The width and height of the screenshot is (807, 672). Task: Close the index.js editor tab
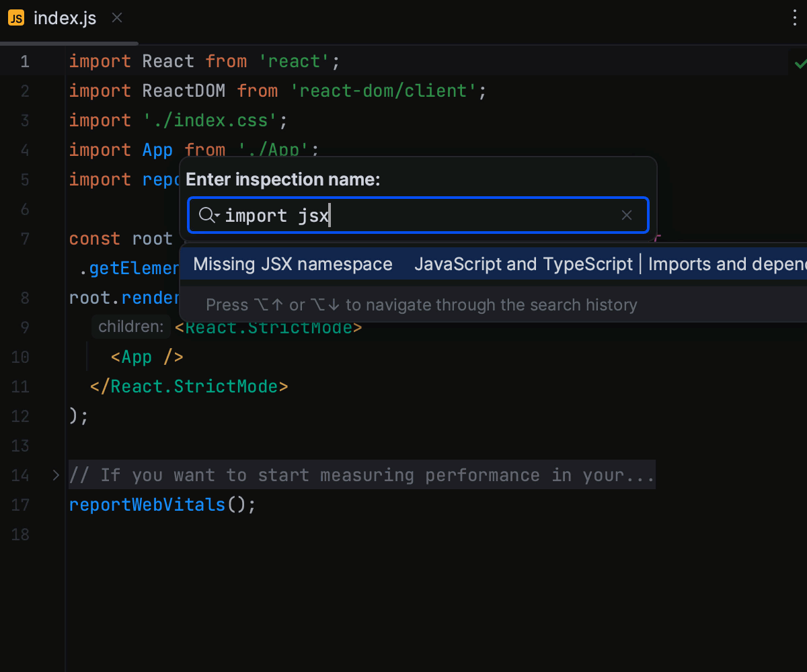pyautogui.click(x=117, y=18)
